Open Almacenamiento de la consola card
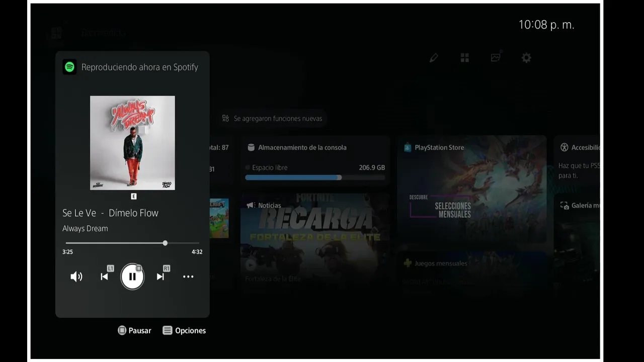The image size is (644, 362). point(315,161)
